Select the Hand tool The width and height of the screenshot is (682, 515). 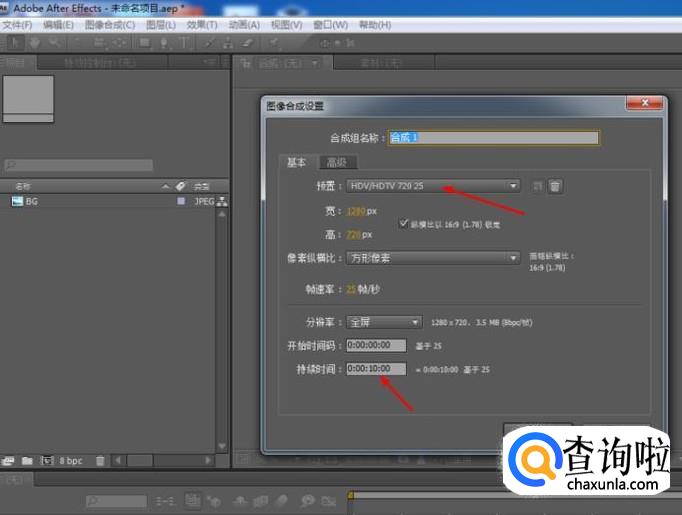34,43
